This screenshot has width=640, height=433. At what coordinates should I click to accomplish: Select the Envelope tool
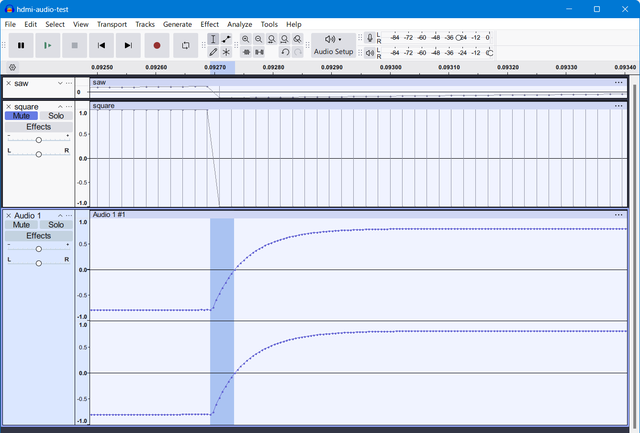click(226, 39)
